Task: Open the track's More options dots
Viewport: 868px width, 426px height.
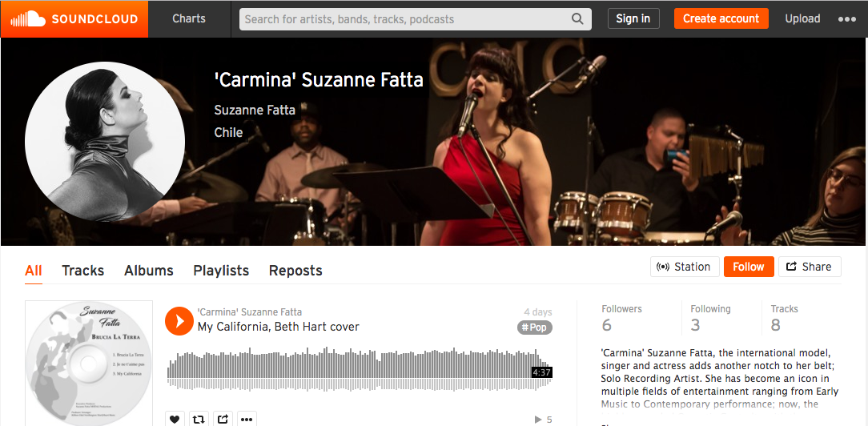Action: pos(247,420)
